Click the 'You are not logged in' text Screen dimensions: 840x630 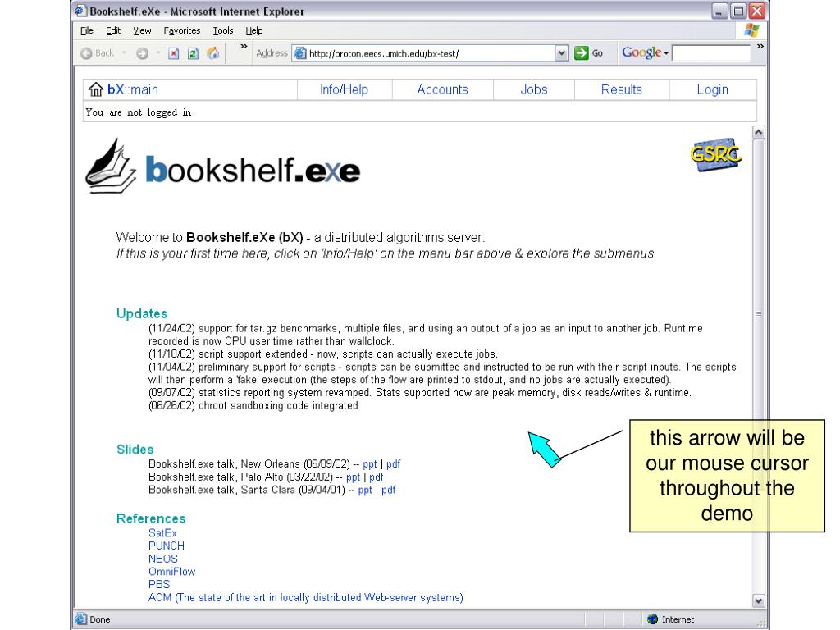click(x=138, y=112)
